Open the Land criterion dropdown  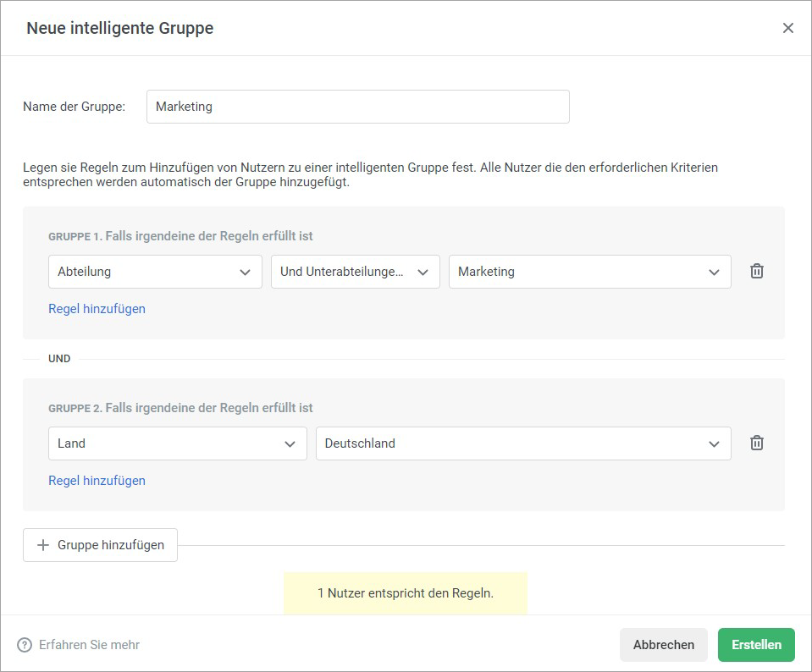click(178, 443)
